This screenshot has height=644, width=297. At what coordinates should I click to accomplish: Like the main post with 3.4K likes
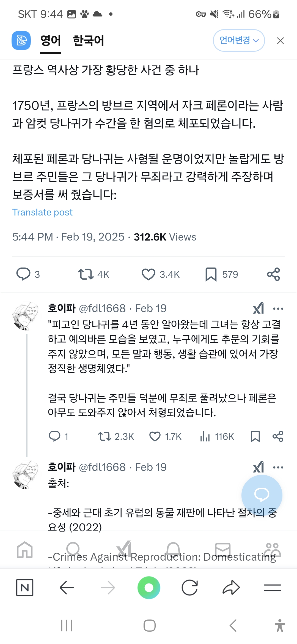pyautogui.click(x=148, y=274)
